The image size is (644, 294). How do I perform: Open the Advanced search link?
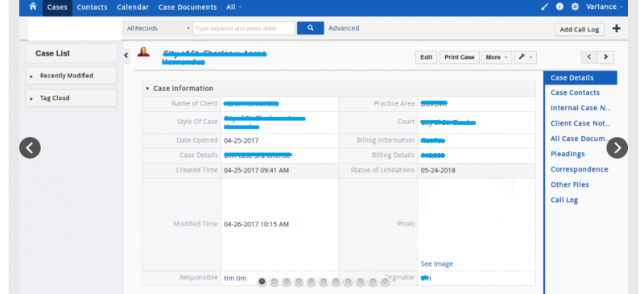344,28
